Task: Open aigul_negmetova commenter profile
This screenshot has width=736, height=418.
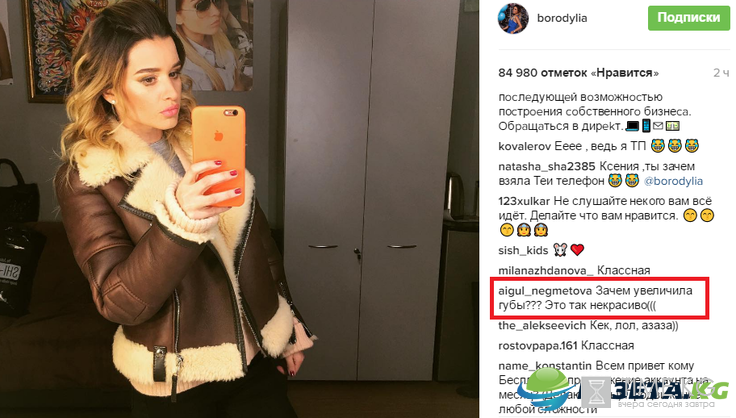Action: (x=545, y=291)
